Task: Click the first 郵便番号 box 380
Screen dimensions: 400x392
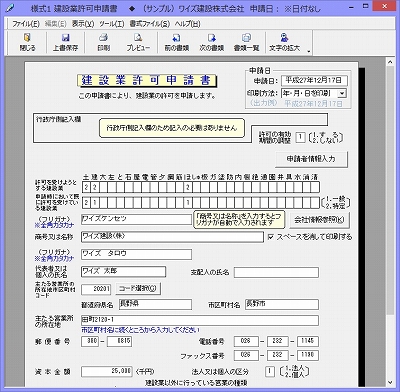Action: [x=90, y=341]
